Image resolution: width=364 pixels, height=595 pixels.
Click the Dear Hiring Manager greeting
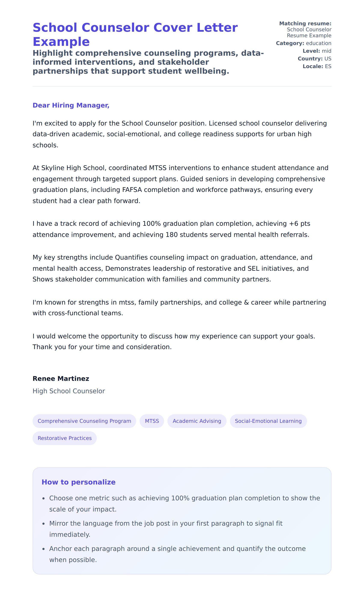pyautogui.click(x=71, y=105)
